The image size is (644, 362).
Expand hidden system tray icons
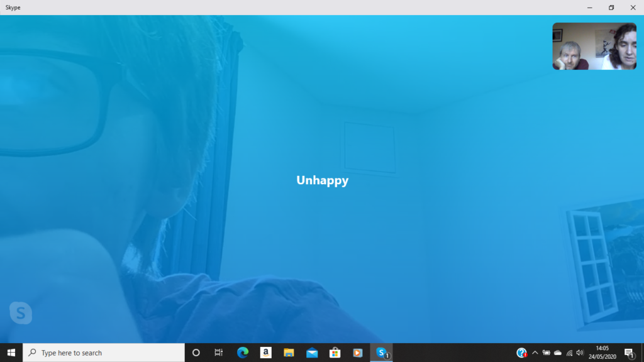point(535,353)
